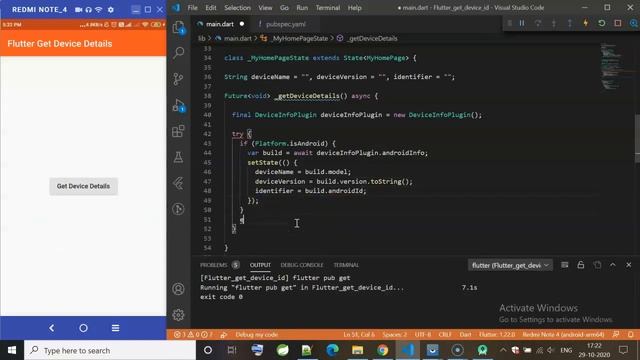The height and width of the screenshot is (360, 640).
Task: Switch to the Terminal tab
Action: point(346,265)
